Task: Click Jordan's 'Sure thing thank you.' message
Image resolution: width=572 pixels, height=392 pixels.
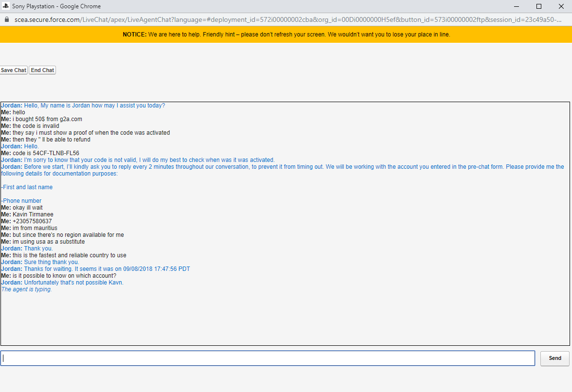Action: [x=40, y=262]
